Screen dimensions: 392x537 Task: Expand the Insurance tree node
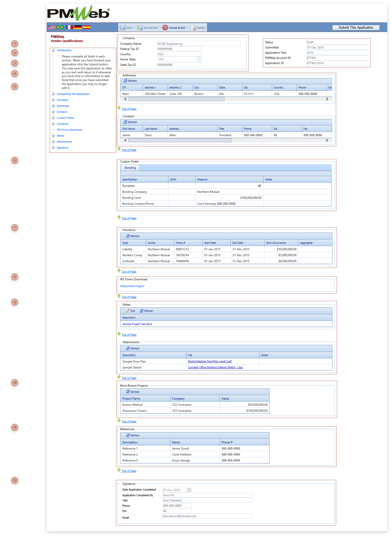pyautogui.click(x=53, y=124)
